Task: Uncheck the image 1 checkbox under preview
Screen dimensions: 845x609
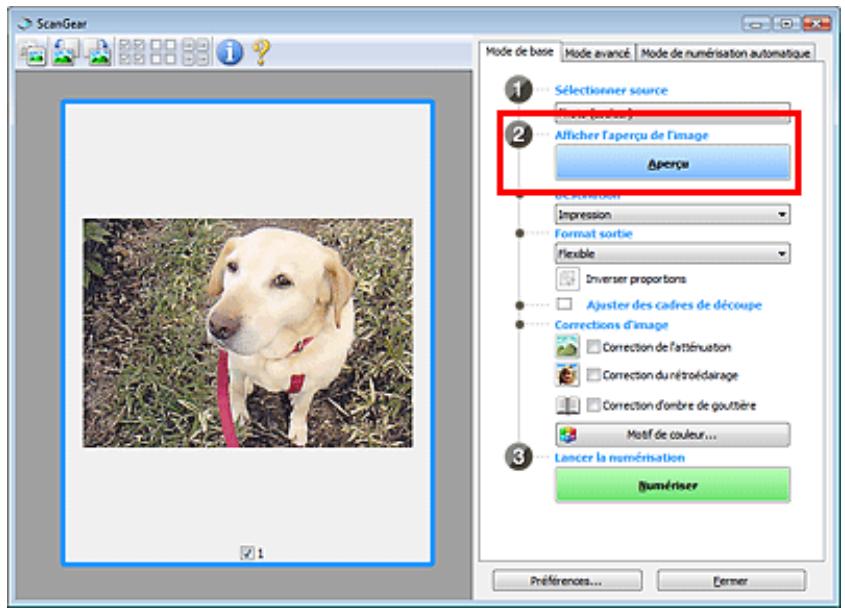Action: pyautogui.click(x=247, y=552)
